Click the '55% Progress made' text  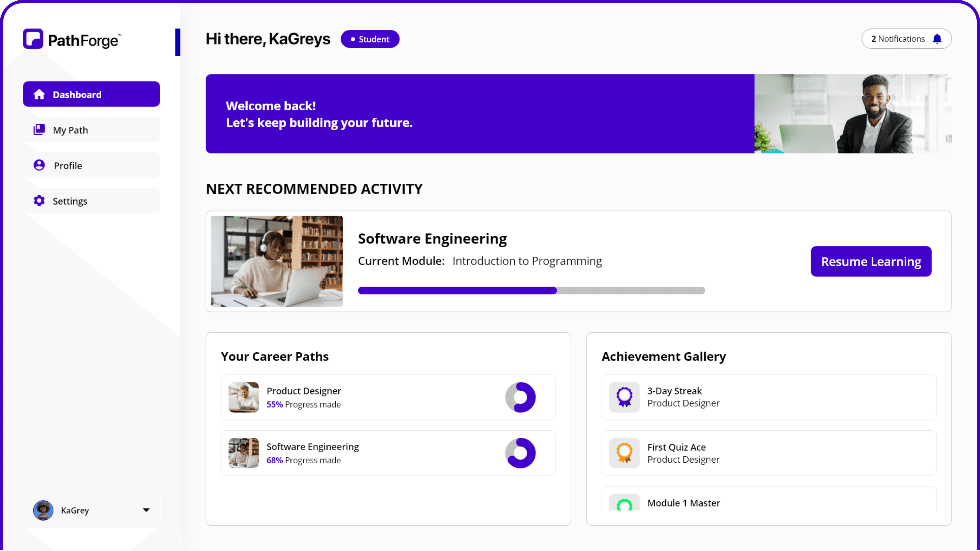click(304, 404)
